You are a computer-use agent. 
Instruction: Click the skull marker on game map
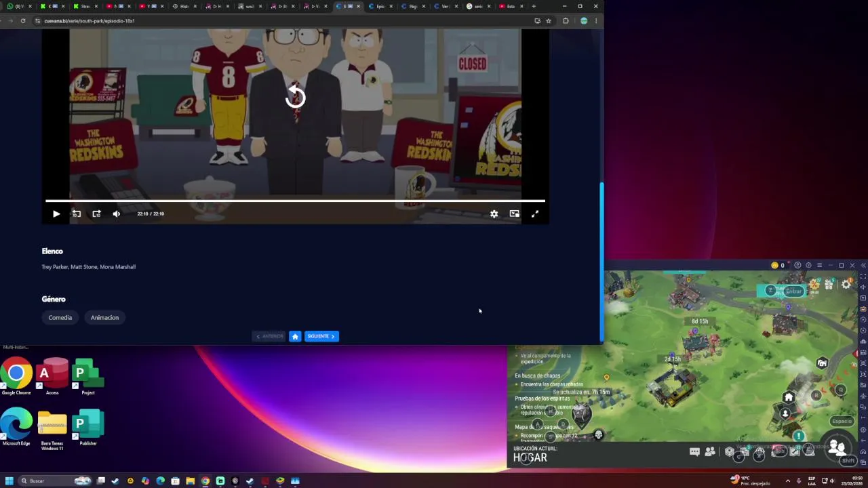coord(598,435)
